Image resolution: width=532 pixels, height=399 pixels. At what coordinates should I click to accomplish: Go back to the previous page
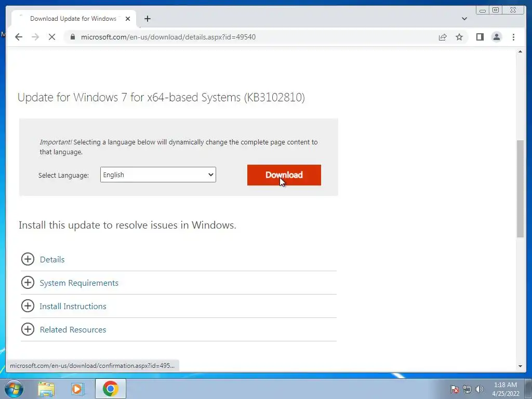click(x=19, y=37)
